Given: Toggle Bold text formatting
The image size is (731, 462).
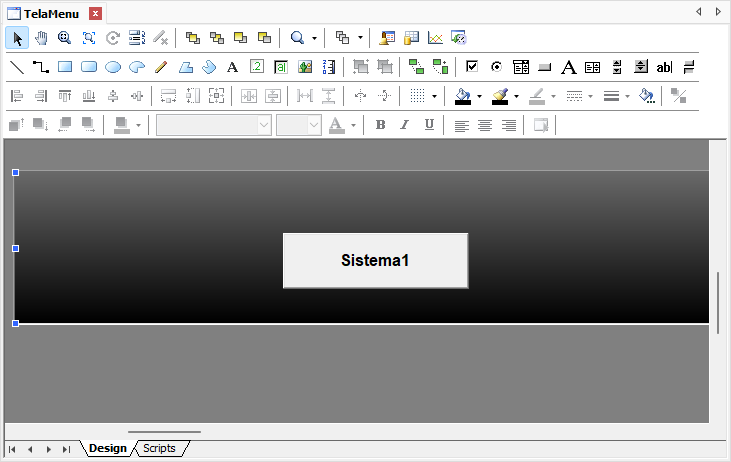Looking at the screenshot, I should pos(380,125).
